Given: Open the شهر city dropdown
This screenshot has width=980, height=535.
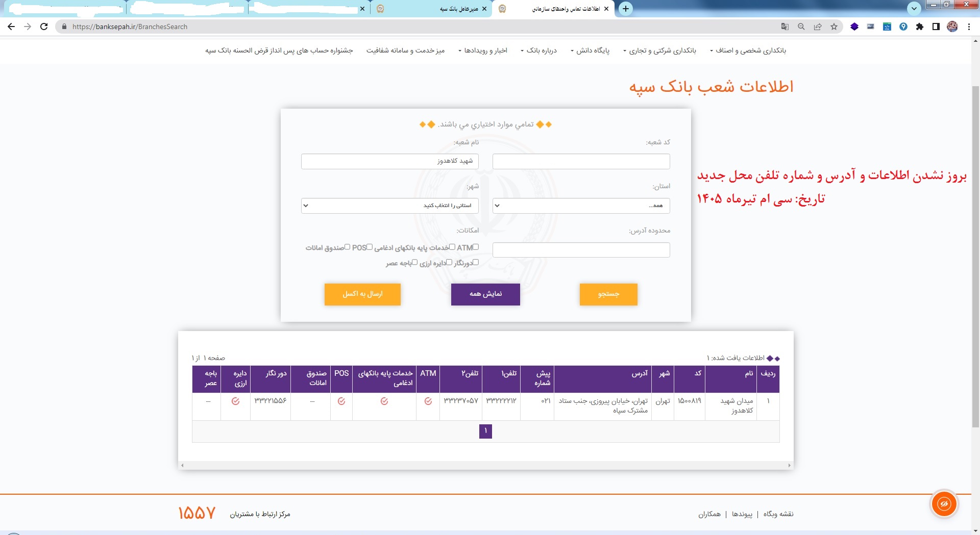Looking at the screenshot, I should click(x=389, y=206).
